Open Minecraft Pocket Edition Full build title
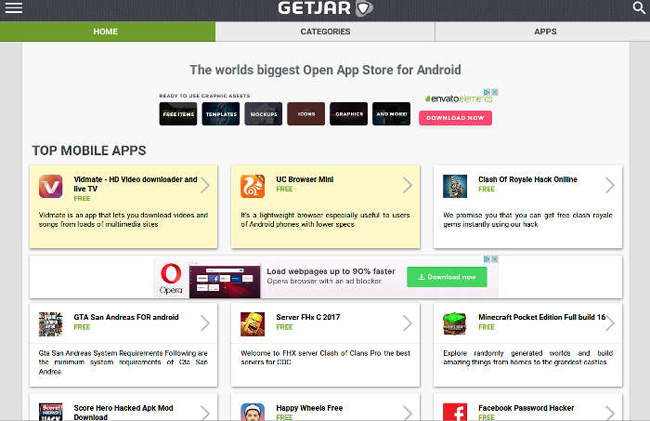The width and height of the screenshot is (650, 421). 542,317
